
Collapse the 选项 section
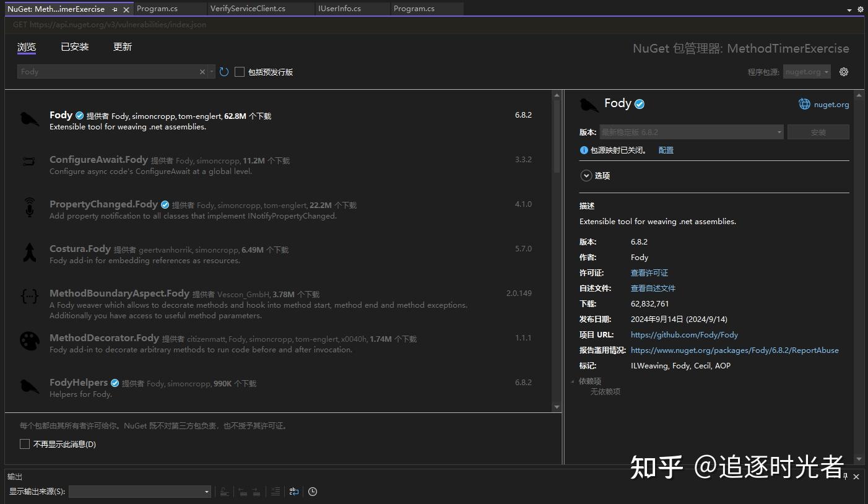[586, 175]
